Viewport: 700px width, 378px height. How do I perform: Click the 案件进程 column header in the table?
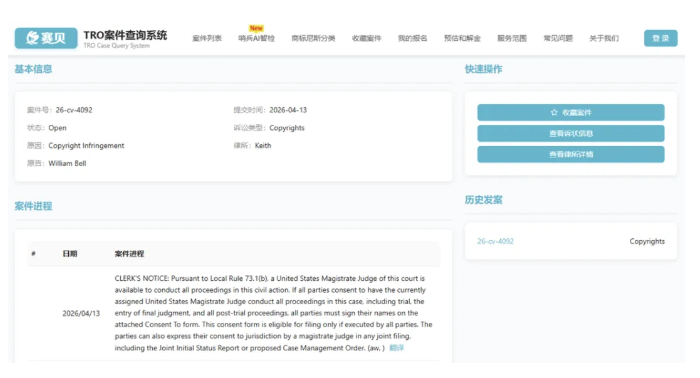click(129, 253)
